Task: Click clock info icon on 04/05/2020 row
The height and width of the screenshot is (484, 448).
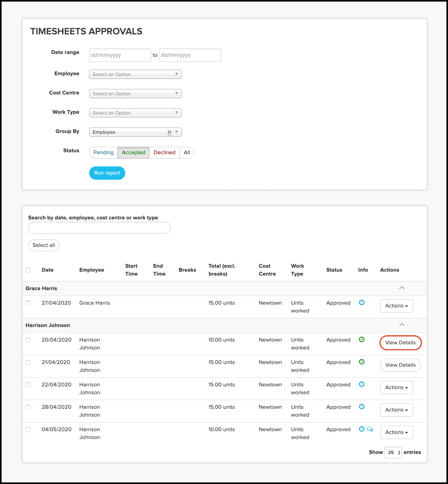Action: pyautogui.click(x=361, y=429)
